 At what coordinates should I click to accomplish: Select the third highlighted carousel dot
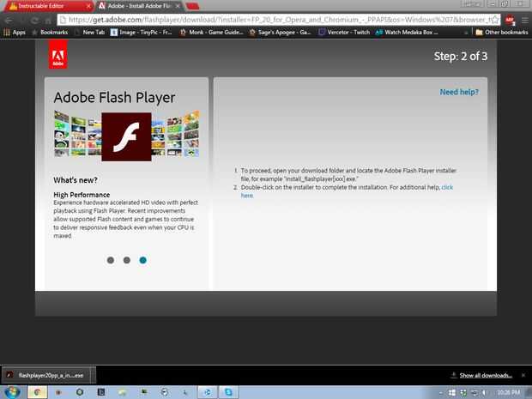pos(142,260)
